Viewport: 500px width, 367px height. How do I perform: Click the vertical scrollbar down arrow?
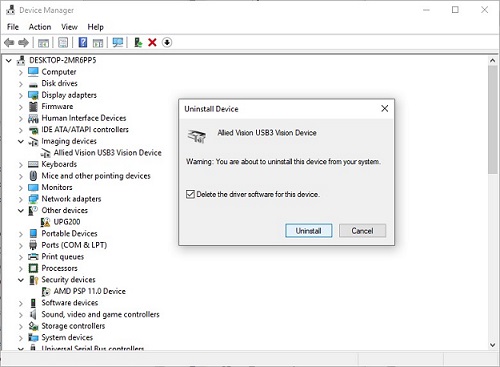pyautogui.click(x=493, y=345)
